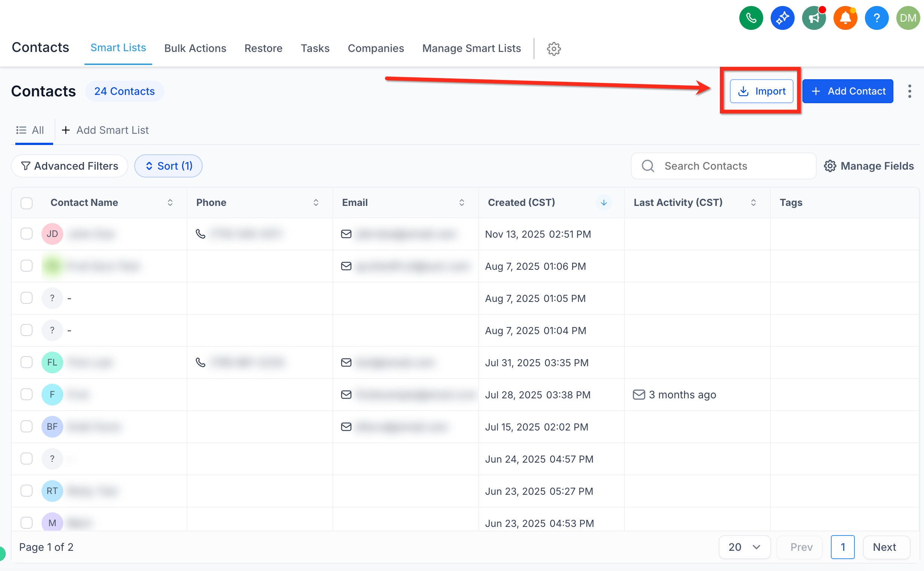Click the F contact avatar

pyautogui.click(x=52, y=394)
